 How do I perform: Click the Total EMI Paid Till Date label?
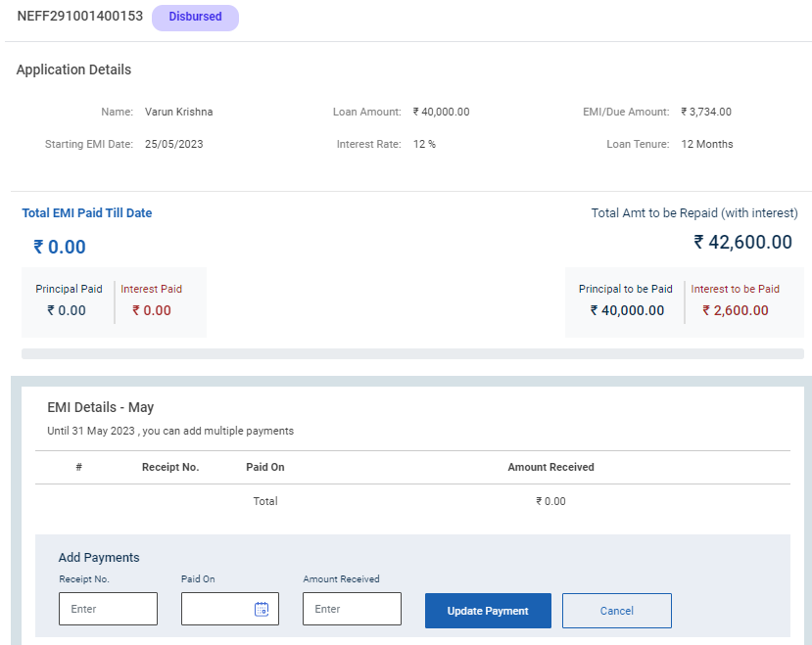(x=87, y=212)
